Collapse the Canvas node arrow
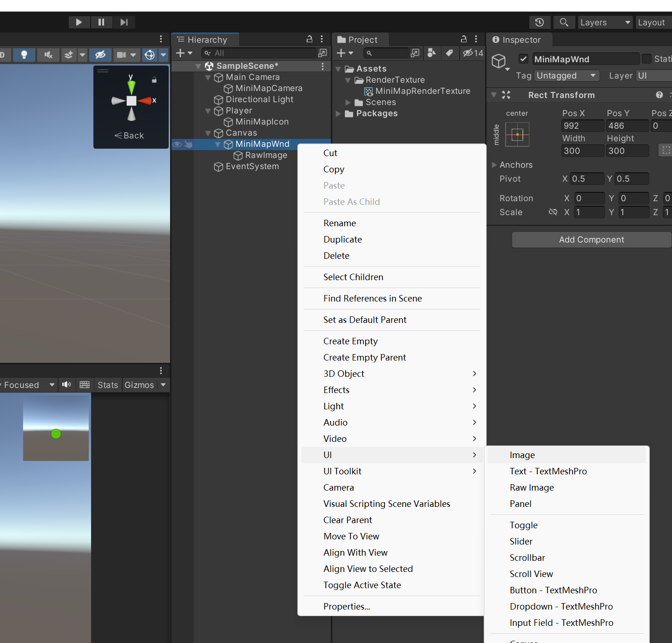The image size is (672, 643). coord(208,133)
